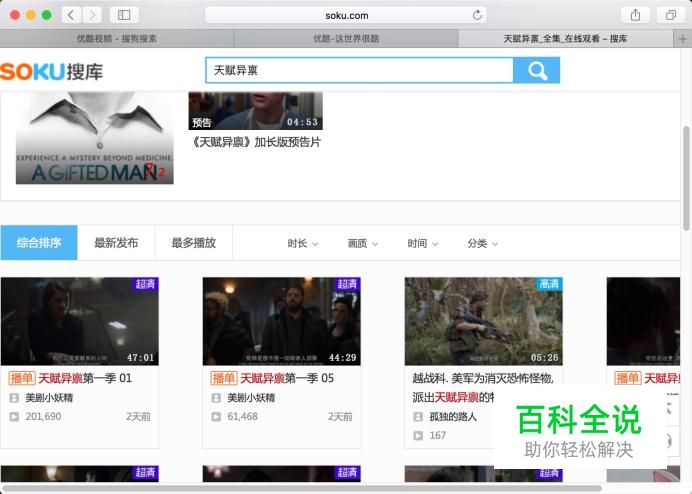Switch to 优酷视频 - 搜狗搜索 browser tab
The height and width of the screenshot is (494, 692).
click(117, 39)
